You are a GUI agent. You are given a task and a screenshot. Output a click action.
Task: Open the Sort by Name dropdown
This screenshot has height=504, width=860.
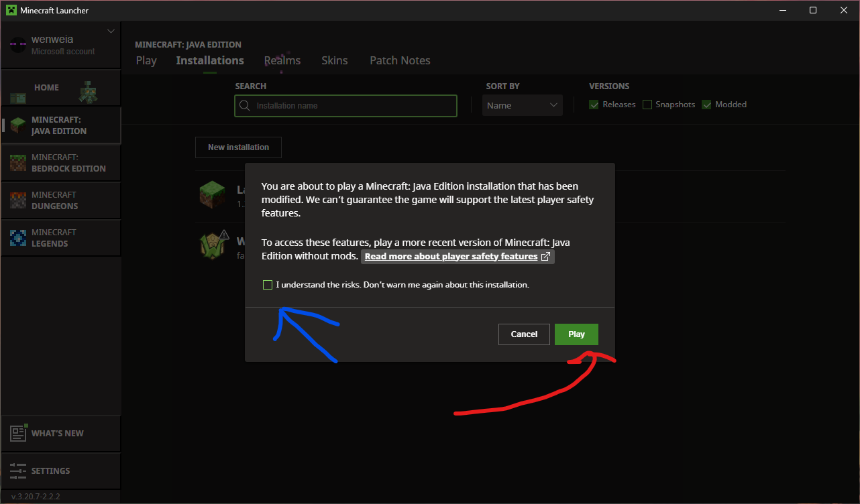[522, 105]
